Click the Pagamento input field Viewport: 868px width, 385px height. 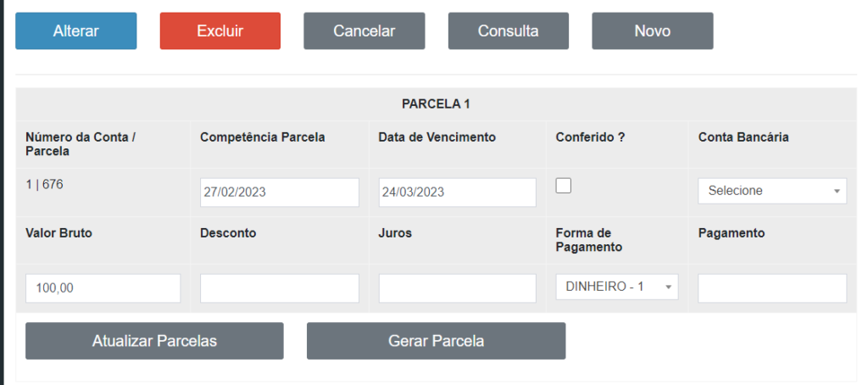(x=772, y=288)
